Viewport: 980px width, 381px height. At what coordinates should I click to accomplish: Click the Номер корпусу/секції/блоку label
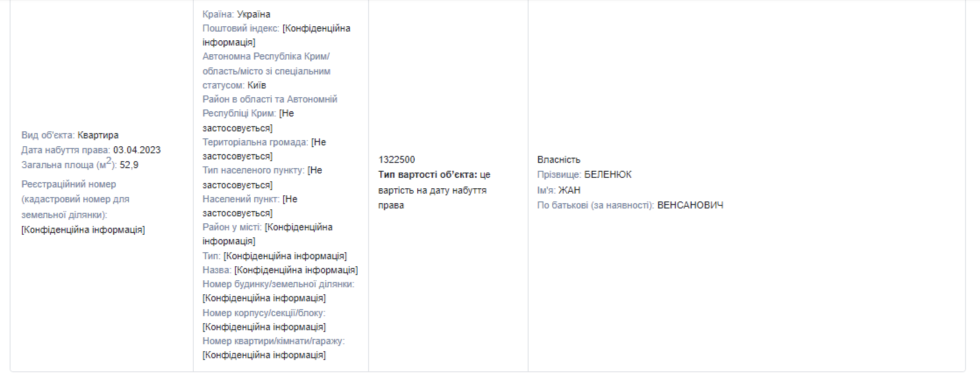(264, 313)
